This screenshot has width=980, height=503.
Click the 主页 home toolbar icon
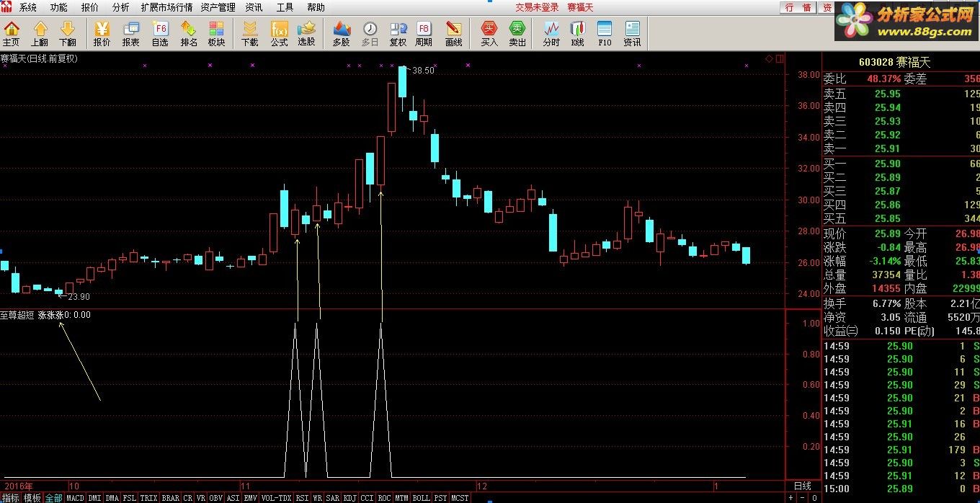(12, 34)
